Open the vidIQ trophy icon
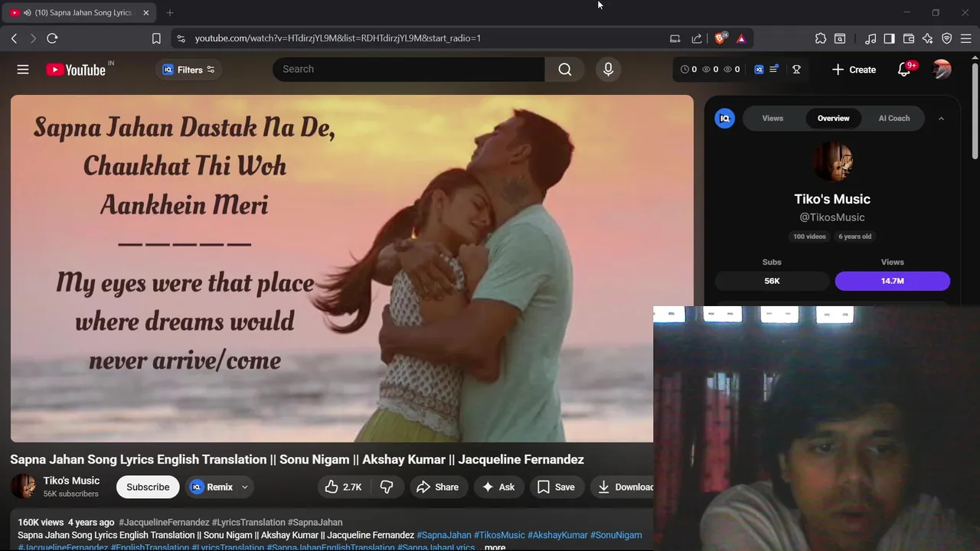This screenshot has width=980, height=551. click(x=796, y=69)
